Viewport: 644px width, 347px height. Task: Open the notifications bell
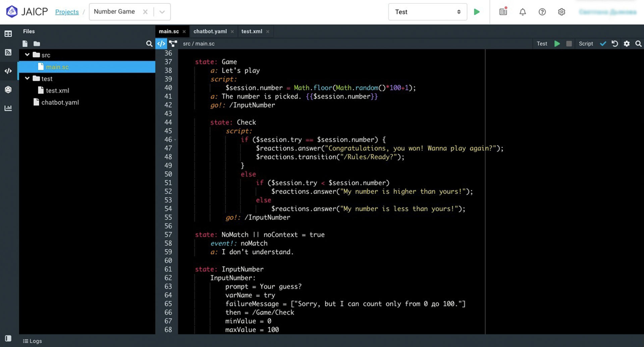coord(523,12)
